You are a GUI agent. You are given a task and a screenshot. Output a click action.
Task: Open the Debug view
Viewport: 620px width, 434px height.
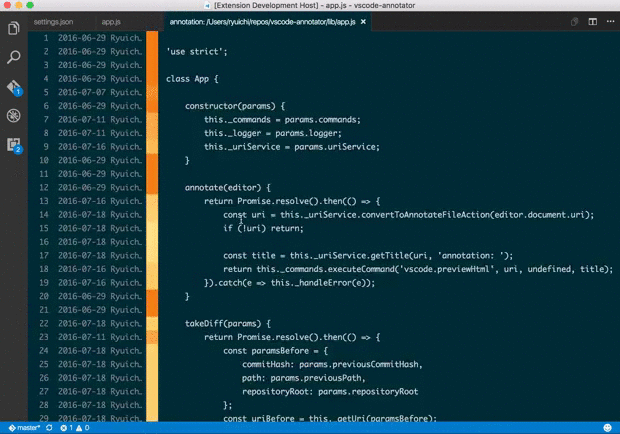click(x=14, y=116)
